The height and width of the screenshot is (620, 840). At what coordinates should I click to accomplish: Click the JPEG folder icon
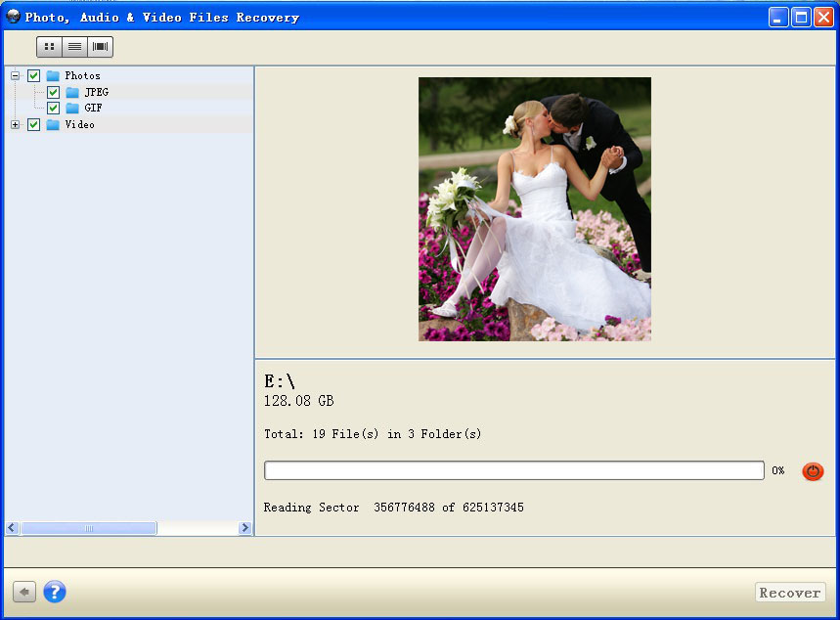pyautogui.click(x=72, y=92)
